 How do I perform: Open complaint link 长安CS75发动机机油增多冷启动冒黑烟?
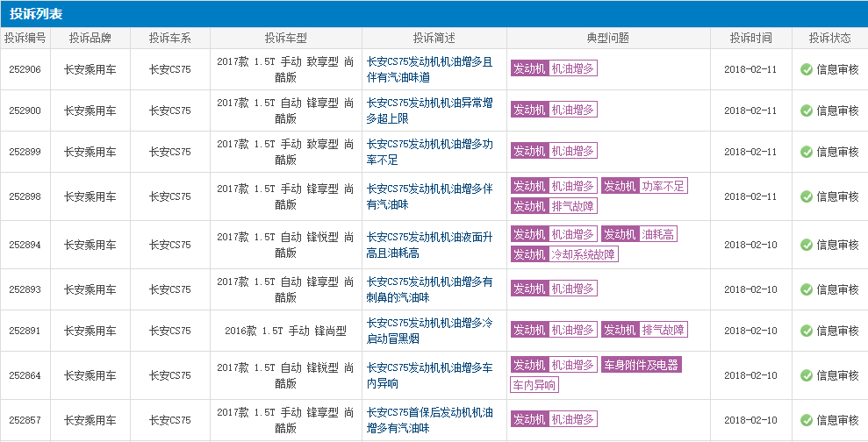[x=429, y=331]
